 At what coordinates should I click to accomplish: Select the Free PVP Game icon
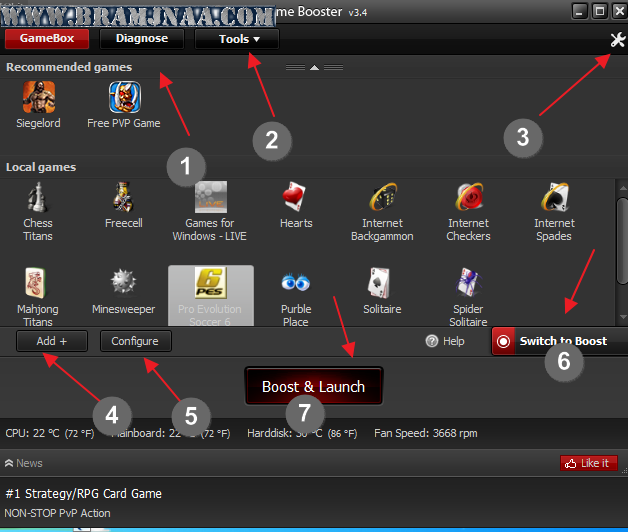click(124, 98)
